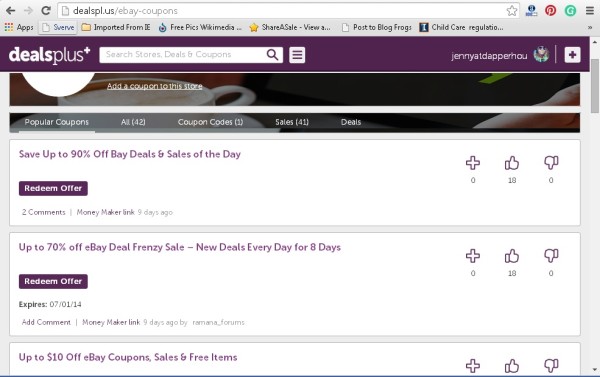Click the user avatar picture
Viewport: 600px width, 377px height.
(x=541, y=54)
